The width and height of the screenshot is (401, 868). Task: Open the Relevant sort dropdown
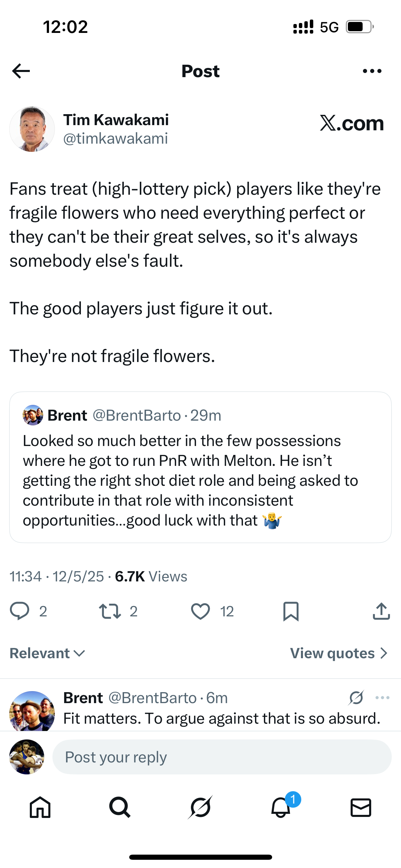pos(47,653)
